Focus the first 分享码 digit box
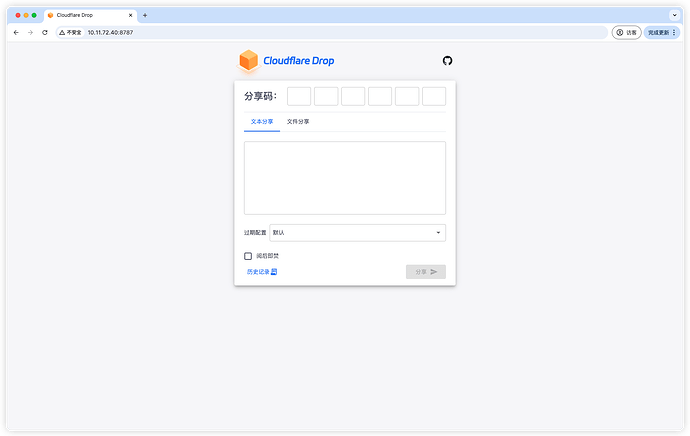This screenshot has height=436, width=690. click(299, 96)
